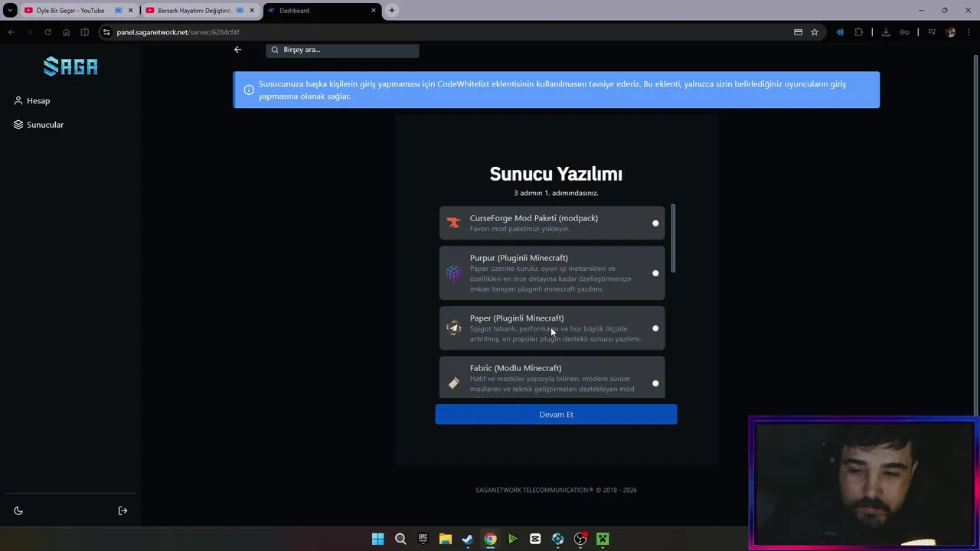Image resolution: width=980 pixels, height=551 pixels.
Task: Click the webcam overlay thumbnail
Action: (864, 483)
